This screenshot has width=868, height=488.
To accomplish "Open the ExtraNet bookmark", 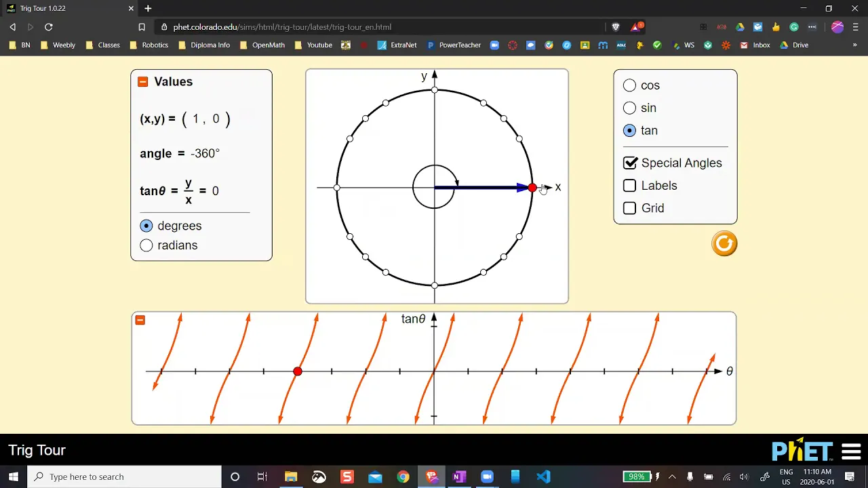I will (397, 45).
